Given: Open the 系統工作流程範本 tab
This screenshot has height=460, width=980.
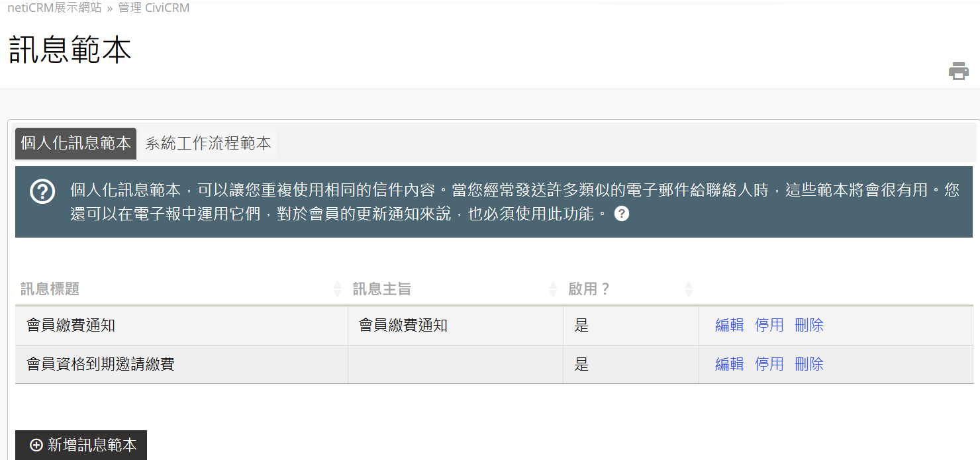Looking at the screenshot, I should (208, 144).
